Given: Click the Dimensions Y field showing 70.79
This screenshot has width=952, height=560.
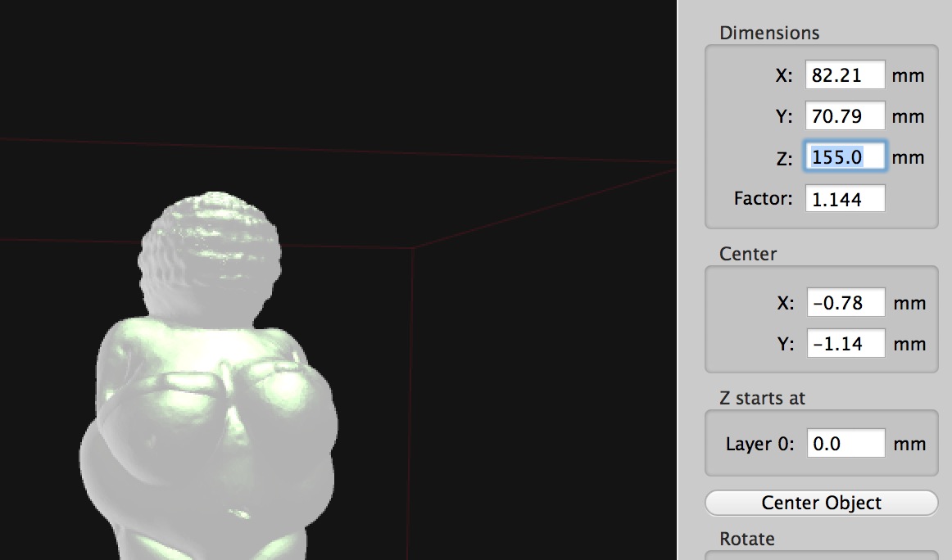Looking at the screenshot, I should pyautogui.click(x=845, y=116).
